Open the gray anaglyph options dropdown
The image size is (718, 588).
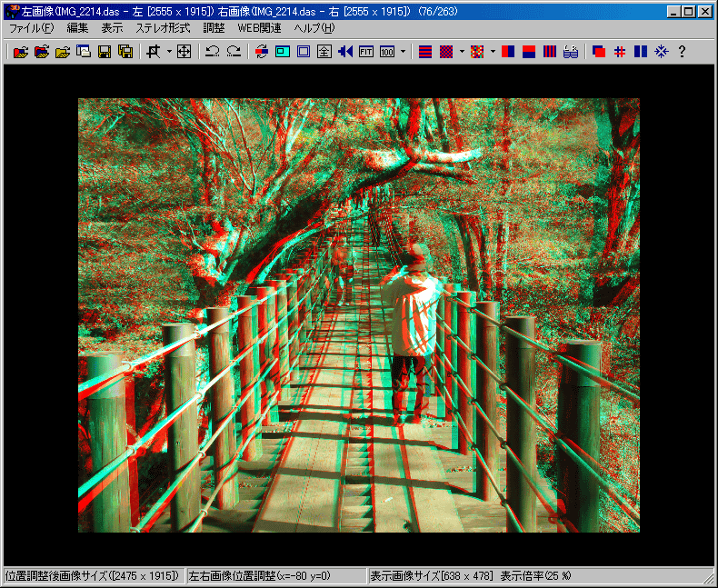point(462,52)
